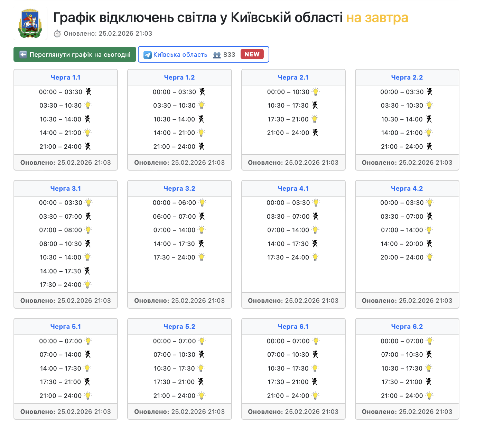This screenshot has height=427, width=504.
Task: Open the Черга 1.2 heading link
Action: tap(179, 78)
